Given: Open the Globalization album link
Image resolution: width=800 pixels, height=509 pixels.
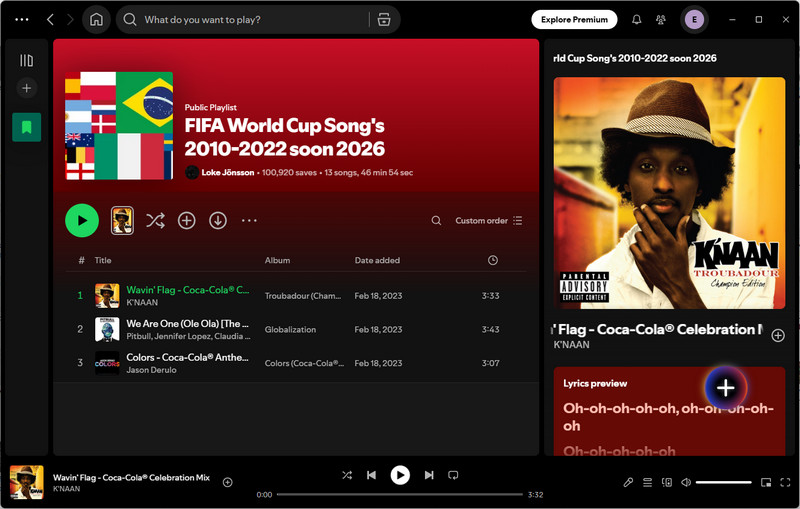Looking at the screenshot, I should click(x=290, y=329).
